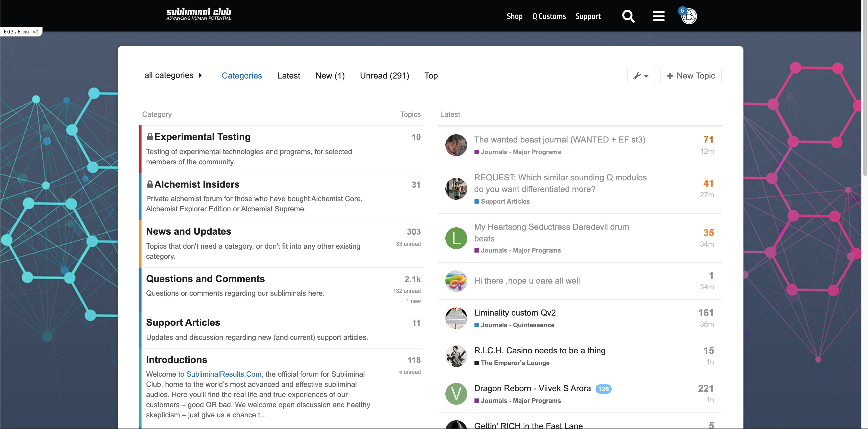This screenshot has width=868, height=429.
Task: Switch to the Latest tab
Action: pyautogui.click(x=288, y=75)
